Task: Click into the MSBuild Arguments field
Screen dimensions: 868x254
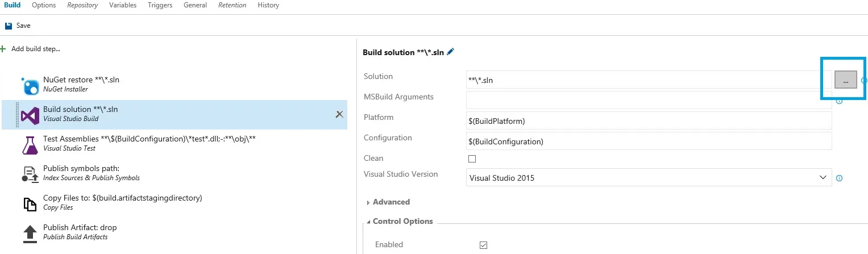Action: [649, 100]
